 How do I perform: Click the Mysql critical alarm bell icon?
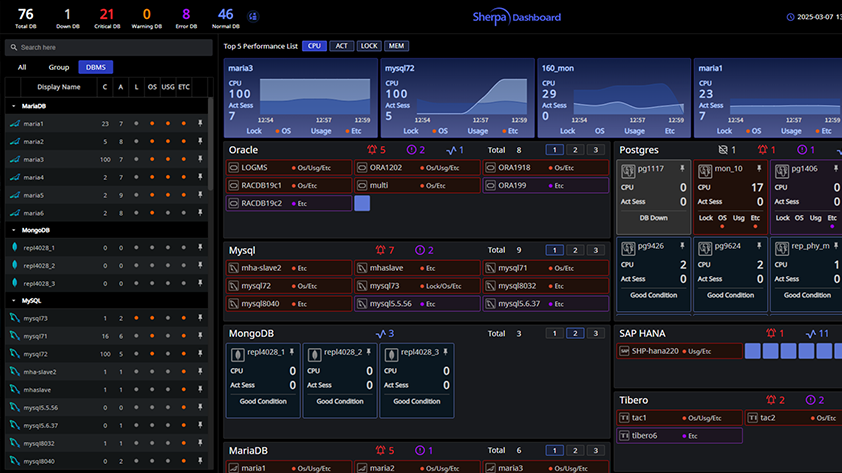click(x=380, y=250)
